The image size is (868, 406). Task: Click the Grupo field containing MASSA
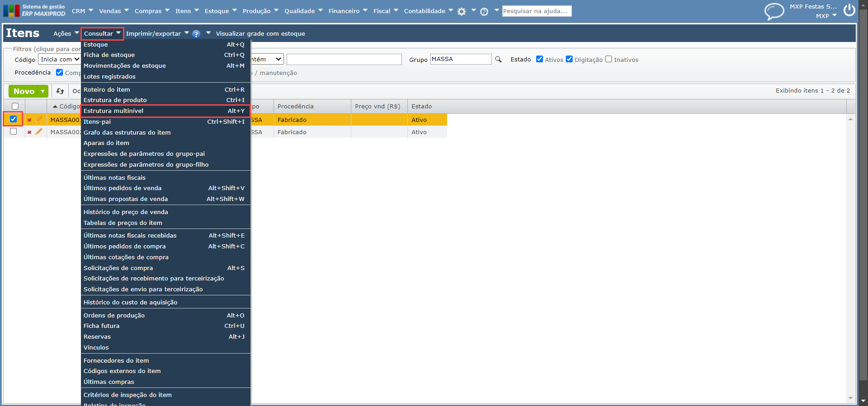click(461, 59)
